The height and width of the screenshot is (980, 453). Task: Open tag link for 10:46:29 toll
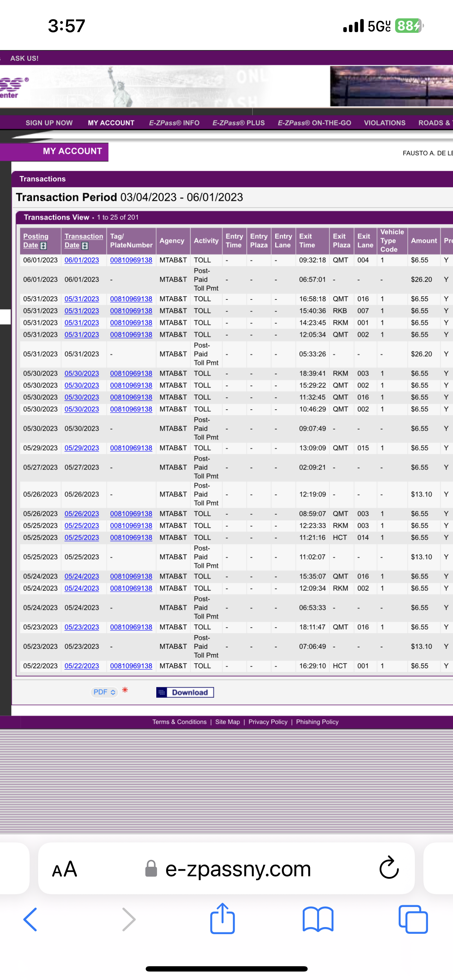coord(131,409)
